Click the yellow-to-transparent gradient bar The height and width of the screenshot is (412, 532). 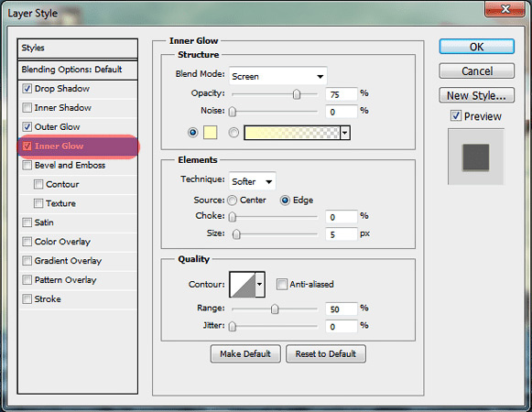292,133
